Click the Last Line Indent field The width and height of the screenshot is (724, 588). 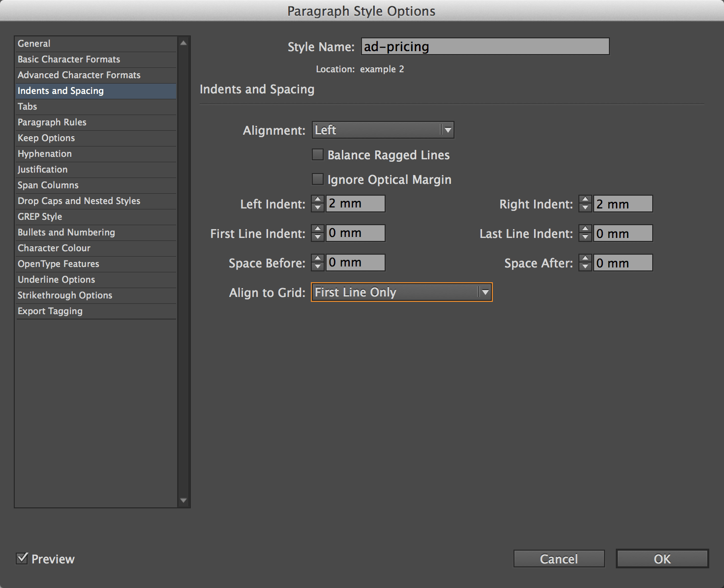(623, 233)
